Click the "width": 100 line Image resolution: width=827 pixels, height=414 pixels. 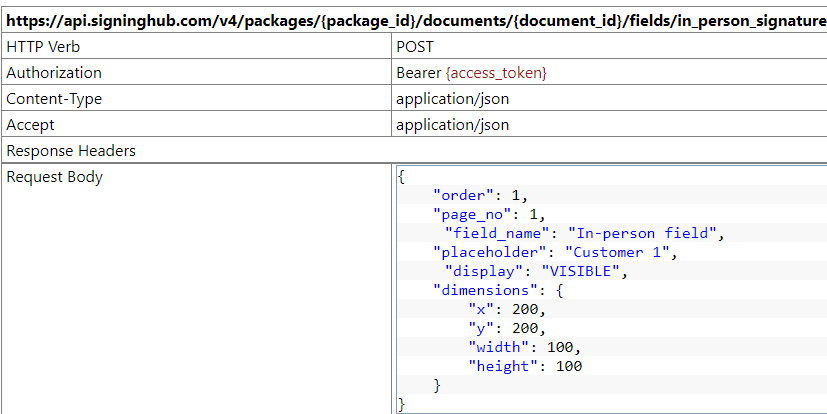(x=524, y=347)
